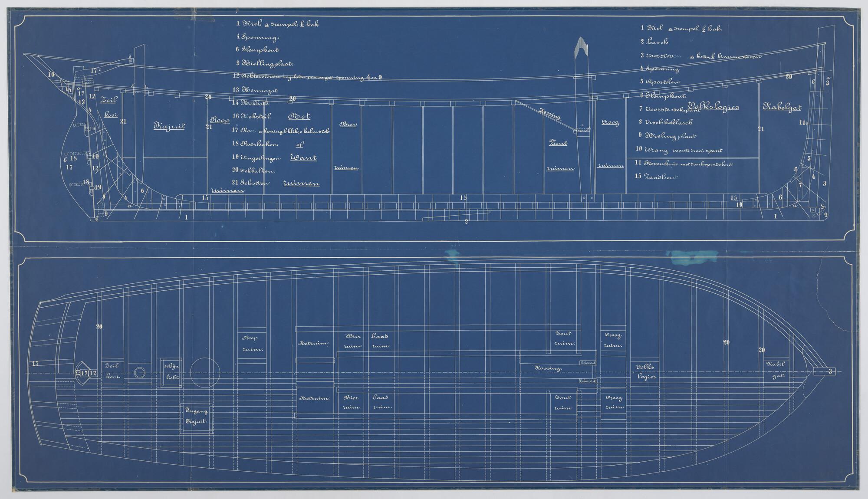Select the Ingang Kajuit hatch box
Viewport: 868px width, 499px height.
(x=197, y=417)
